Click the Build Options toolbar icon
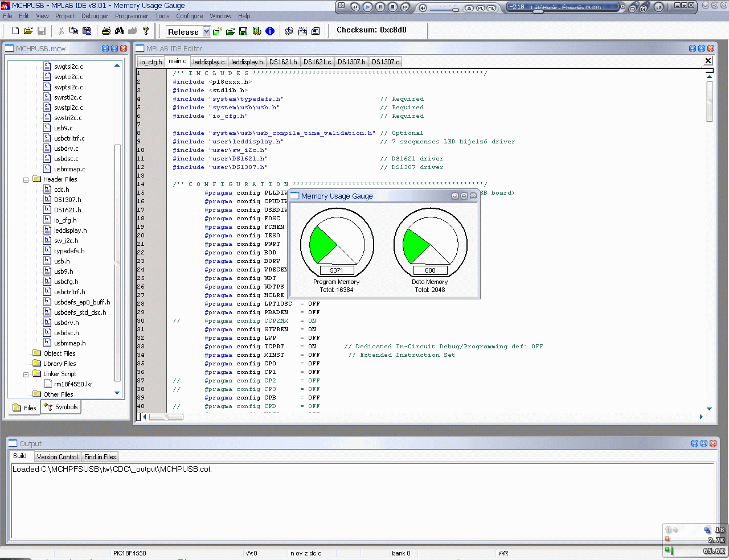729x560 pixels. (257, 31)
